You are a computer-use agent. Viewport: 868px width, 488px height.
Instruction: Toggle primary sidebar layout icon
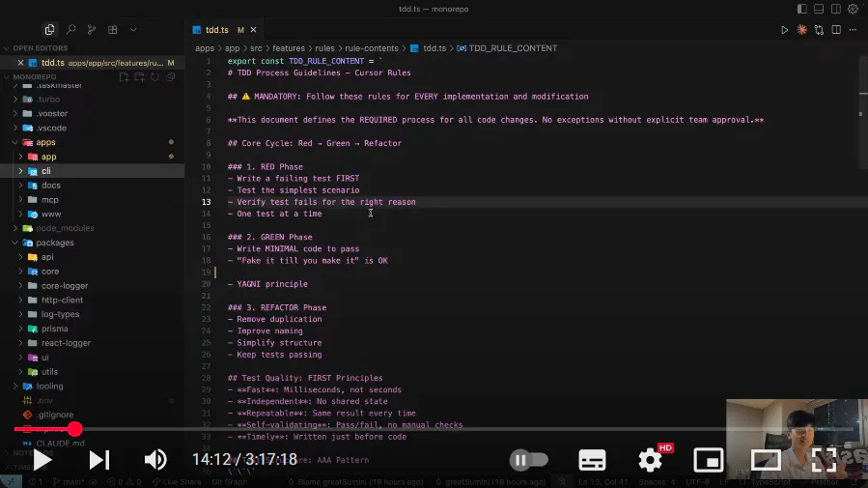(801, 9)
